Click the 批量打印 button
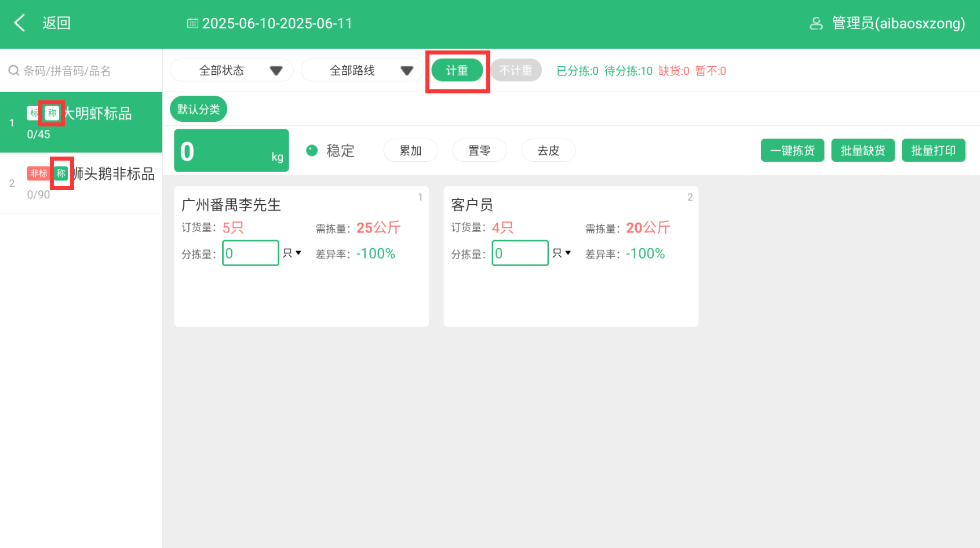Image resolution: width=980 pixels, height=548 pixels. (x=933, y=151)
